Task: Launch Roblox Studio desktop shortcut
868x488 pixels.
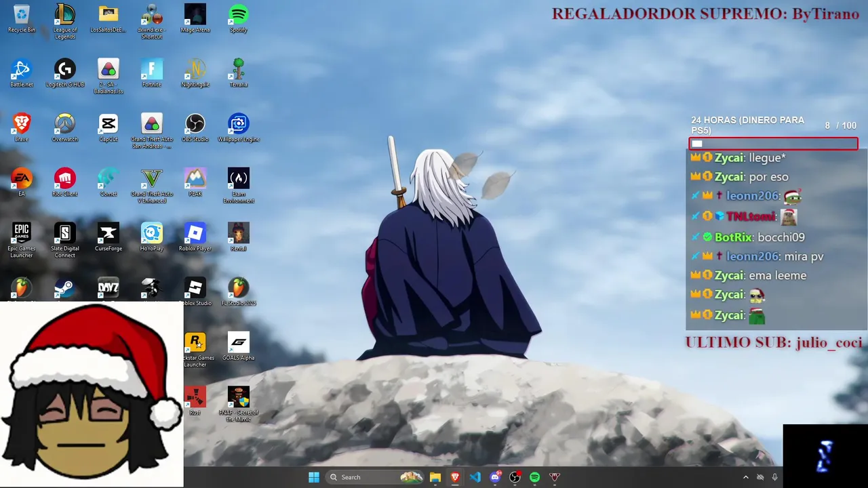Action: (195, 291)
